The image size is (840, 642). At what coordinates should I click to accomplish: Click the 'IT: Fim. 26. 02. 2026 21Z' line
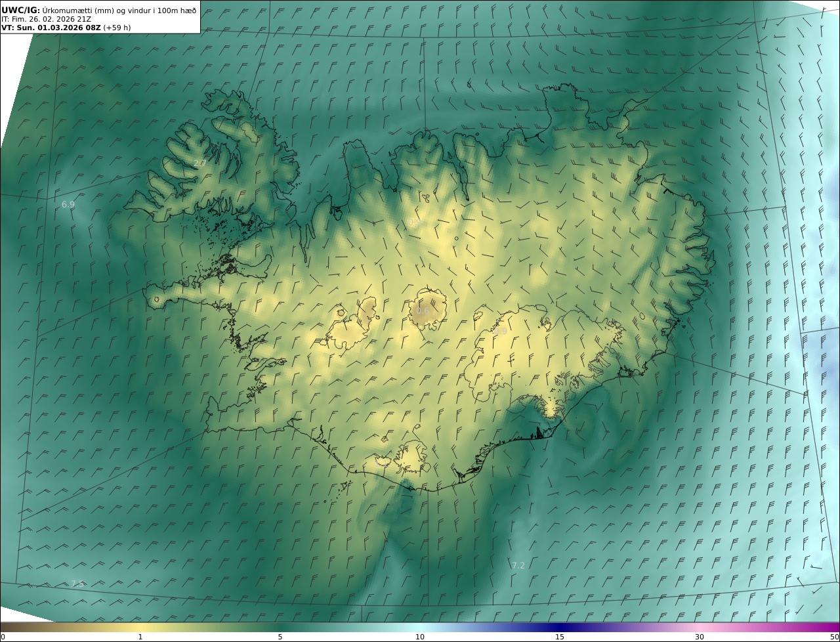click(x=47, y=19)
